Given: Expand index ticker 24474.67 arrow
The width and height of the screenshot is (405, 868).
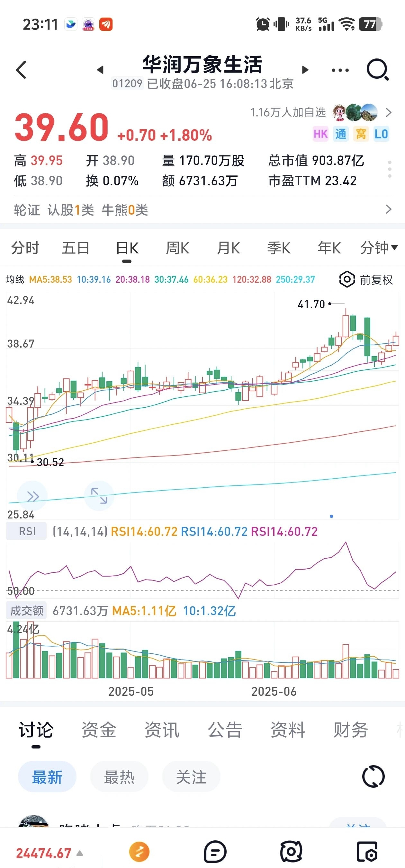Looking at the screenshot, I should [x=80, y=853].
